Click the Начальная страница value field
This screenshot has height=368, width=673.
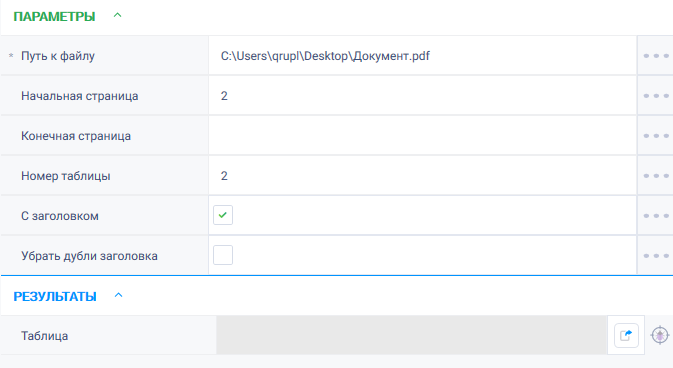pyautogui.click(x=422, y=96)
